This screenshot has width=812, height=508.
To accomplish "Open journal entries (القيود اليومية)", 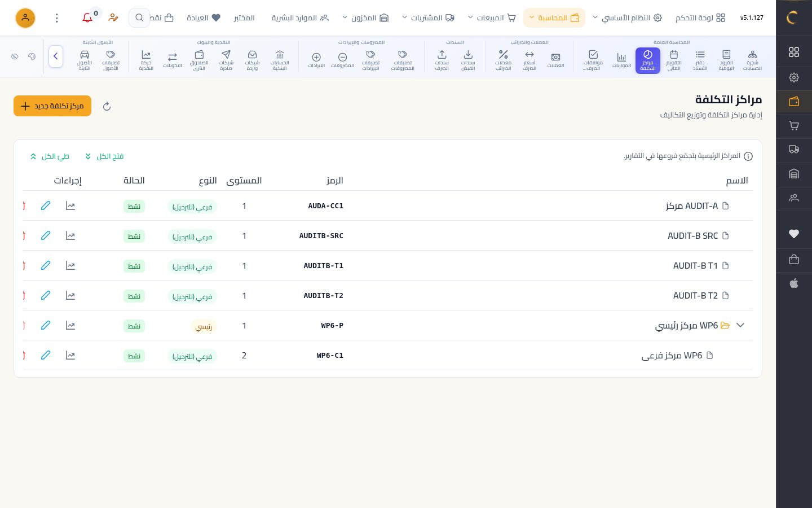I will tap(726, 60).
